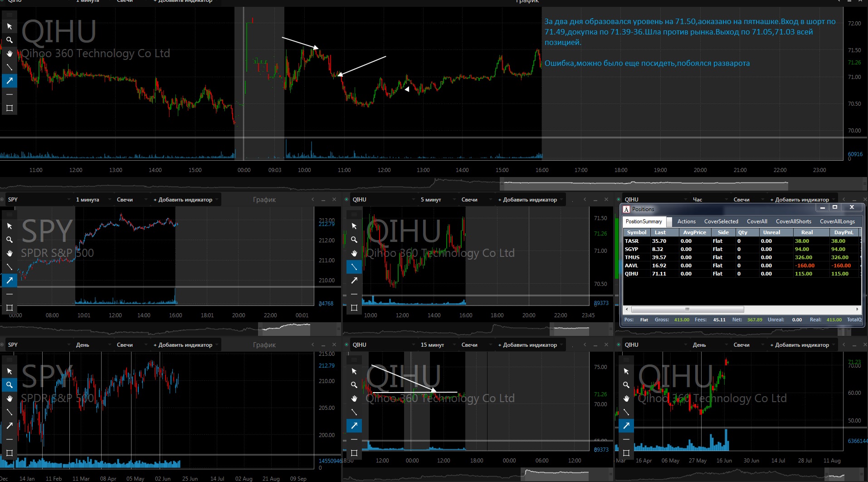Sort positions by the Symbol column header
868x482 pixels.
click(x=636, y=232)
